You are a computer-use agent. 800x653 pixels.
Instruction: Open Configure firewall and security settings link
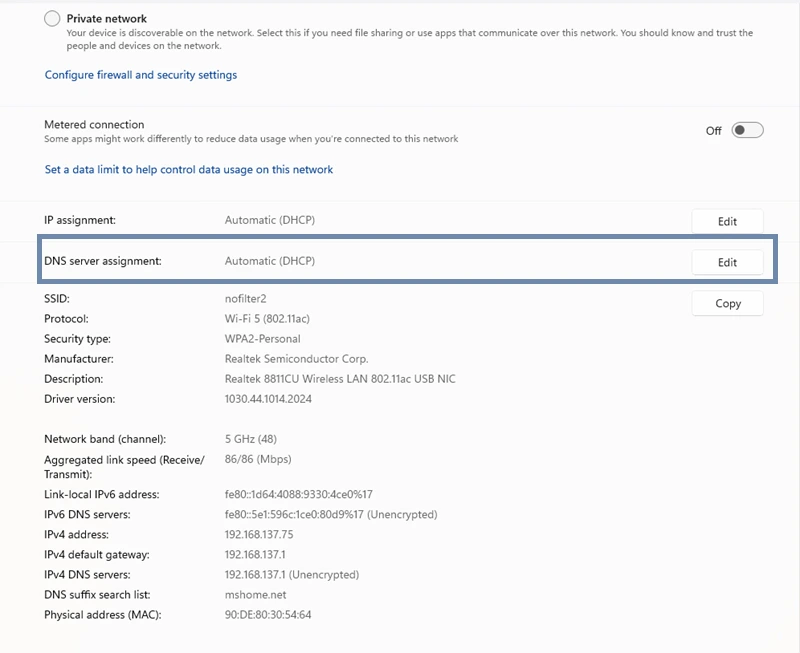141,75
